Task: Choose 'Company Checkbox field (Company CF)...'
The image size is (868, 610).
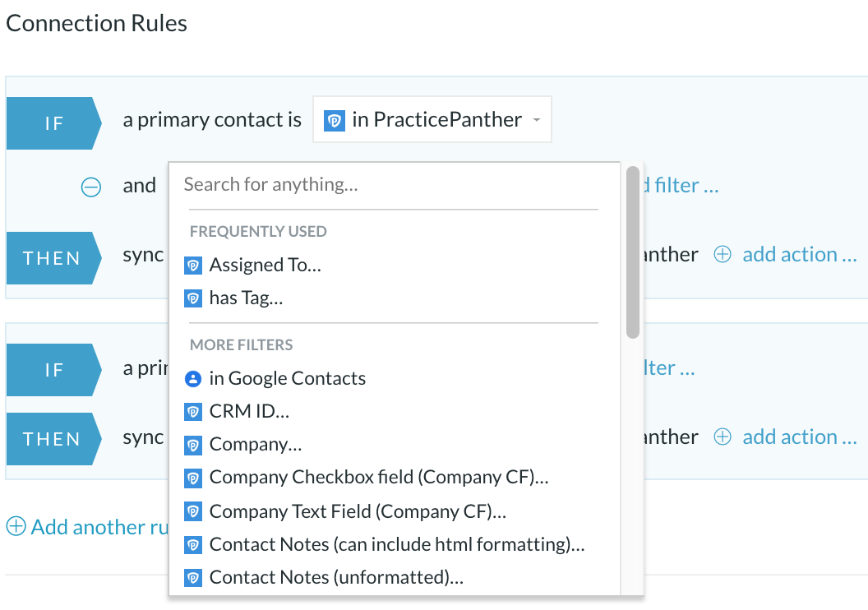Action: tap(379, 478)
